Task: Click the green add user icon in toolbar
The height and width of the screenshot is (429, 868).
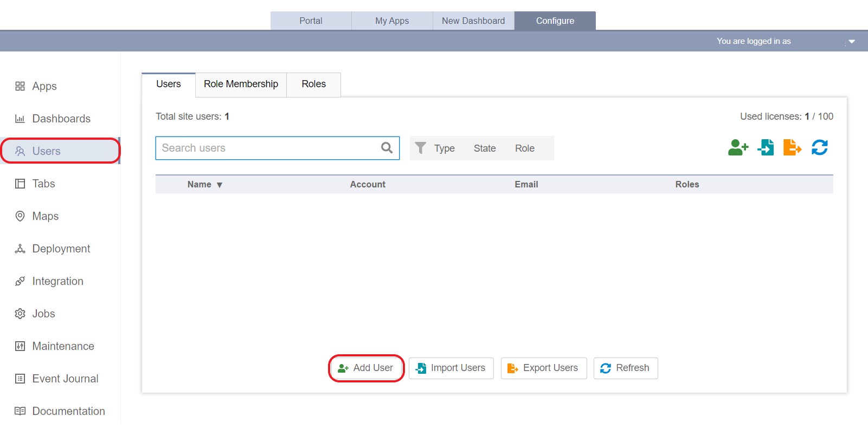Action: [738, 147]
